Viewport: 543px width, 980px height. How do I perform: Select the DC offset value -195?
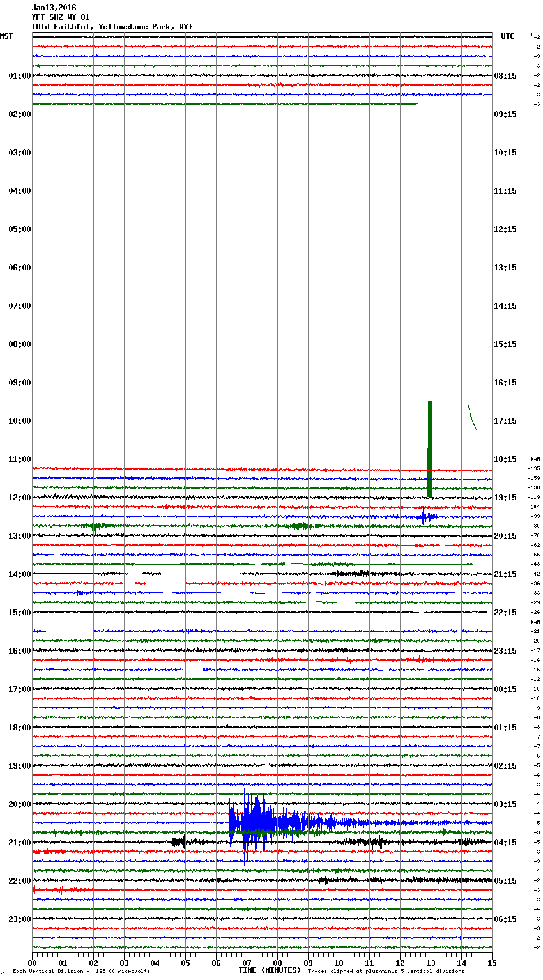click(x=534, y=469)
